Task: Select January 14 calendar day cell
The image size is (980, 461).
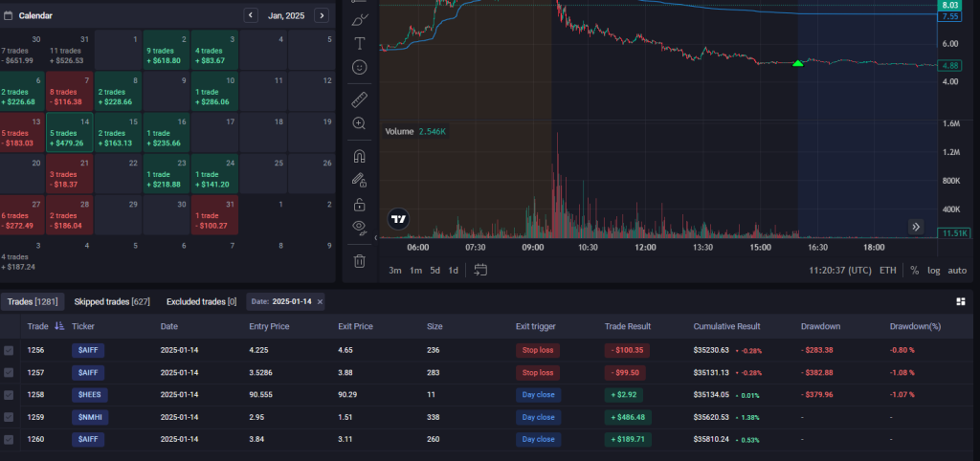Action: 69,132
